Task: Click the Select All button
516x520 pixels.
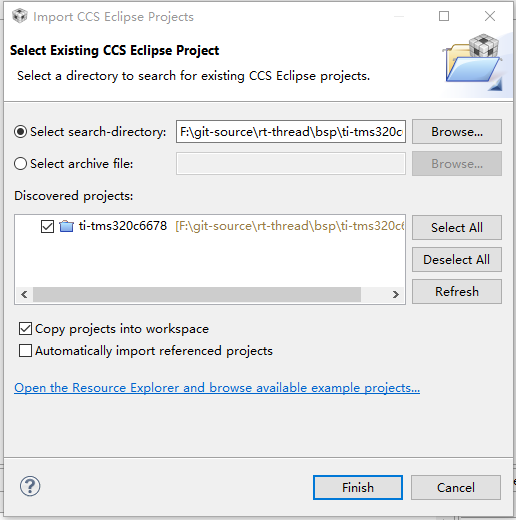Action: (457, 228)
